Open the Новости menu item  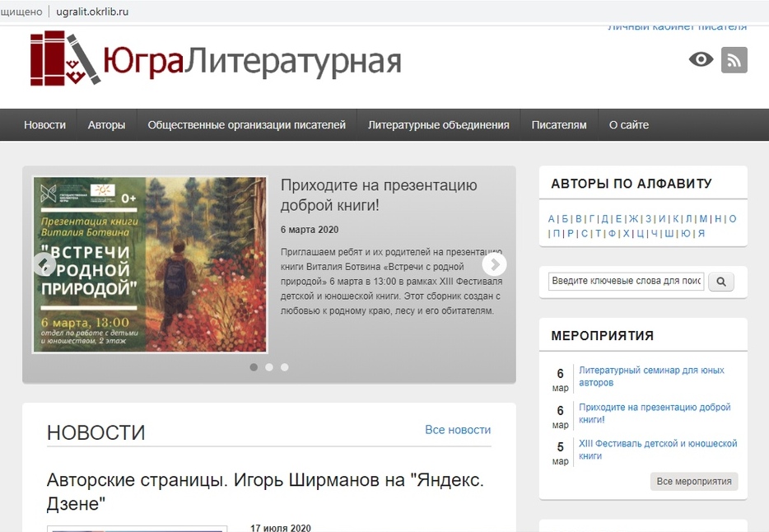(x=44, y=125)
